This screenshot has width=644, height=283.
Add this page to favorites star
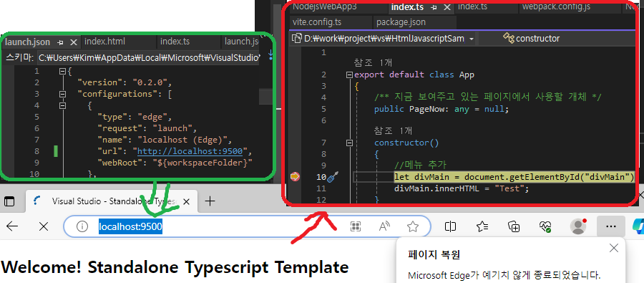(412, 226)
